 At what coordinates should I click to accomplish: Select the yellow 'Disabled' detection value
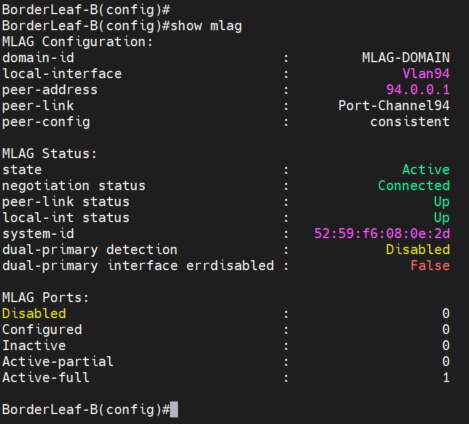click(418, 250)
